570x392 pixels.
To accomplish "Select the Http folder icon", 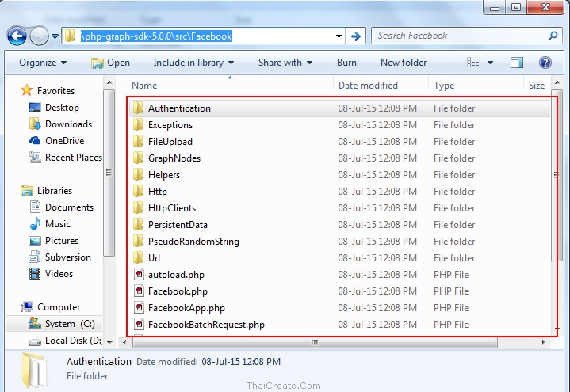I will click(138, 192).
